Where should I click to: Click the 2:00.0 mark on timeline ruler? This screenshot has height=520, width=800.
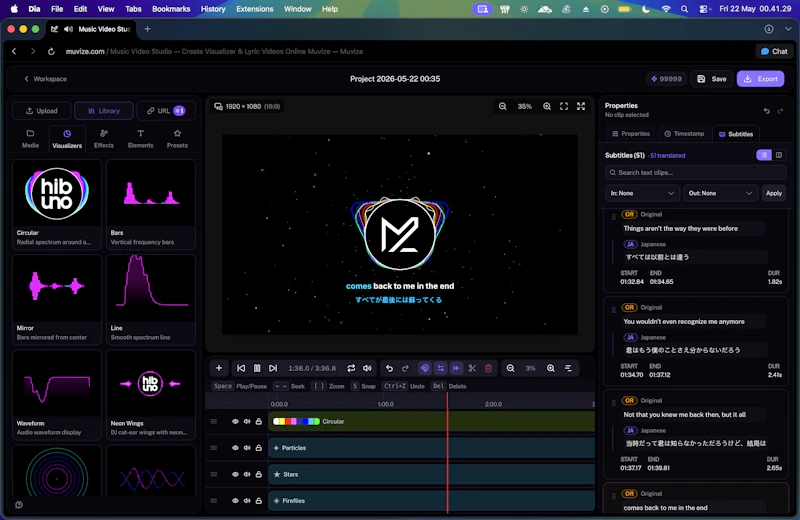click(x=493, y=404)
